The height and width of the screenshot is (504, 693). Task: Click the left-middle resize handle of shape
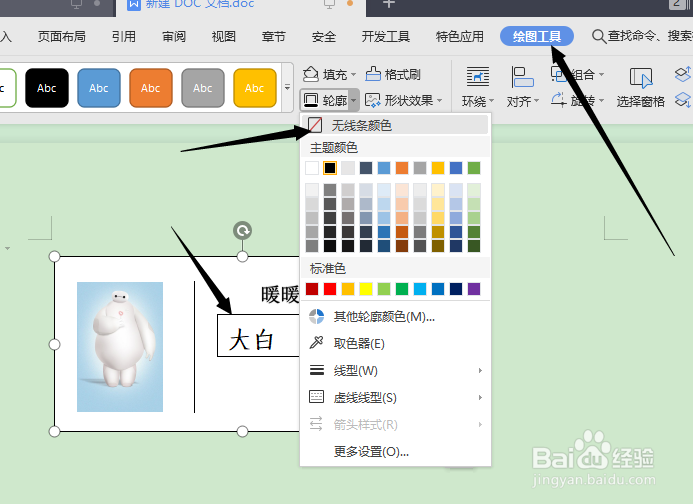pyautogui.click(x=54, y=344)
